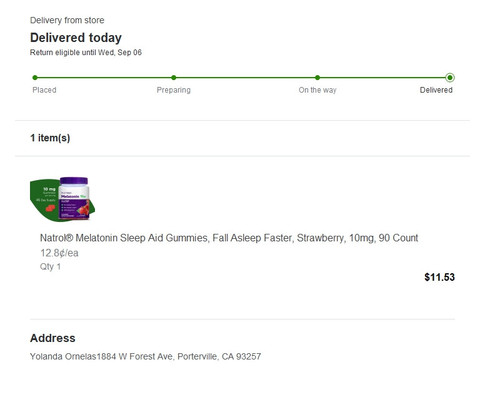Click the Return eligible until Wed, Sep 06 text
500x404 pixels.
86,52
